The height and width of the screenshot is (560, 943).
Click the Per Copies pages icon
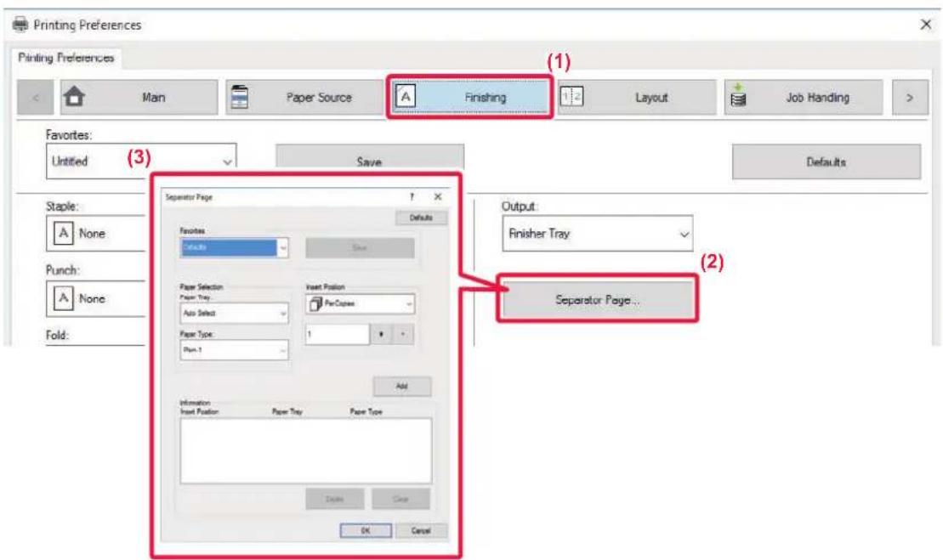[315, 304]
